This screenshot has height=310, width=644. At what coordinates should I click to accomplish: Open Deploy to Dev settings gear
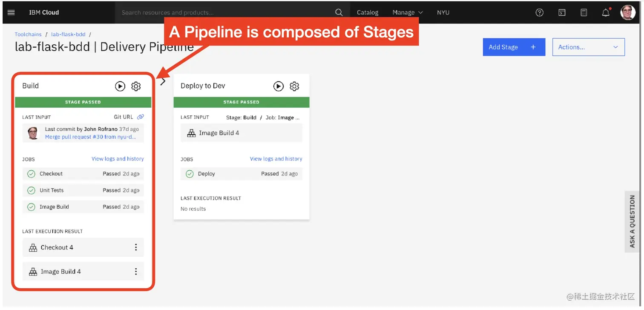[294, 86]
